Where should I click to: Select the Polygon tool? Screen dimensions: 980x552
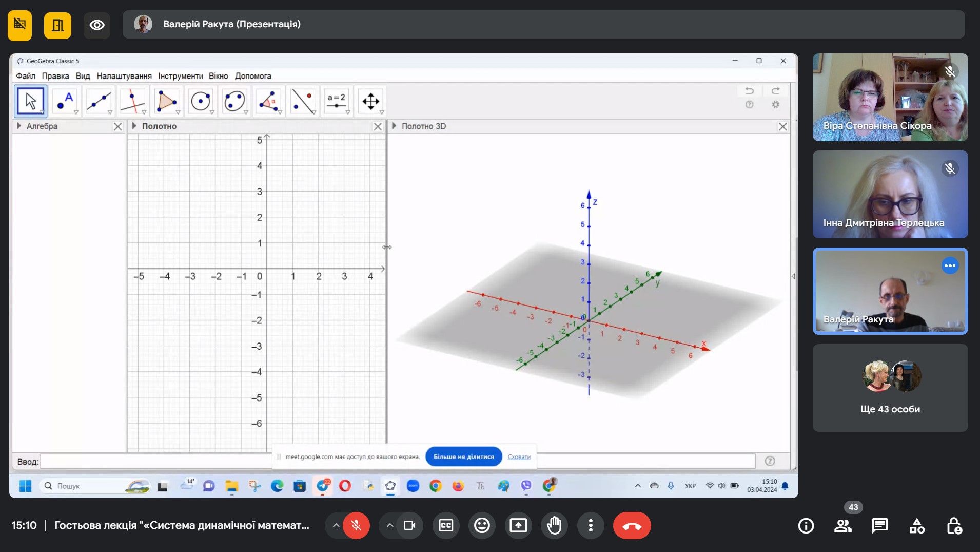tap(166, 101)
